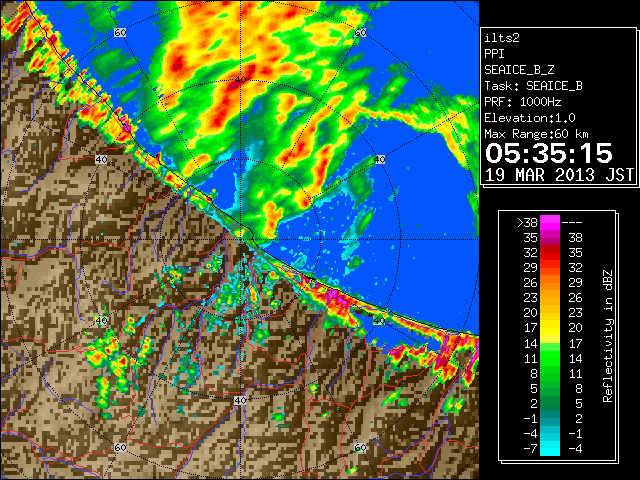Click the '60' ring label in the southeast
640x480 pixels.
(360, 448)
